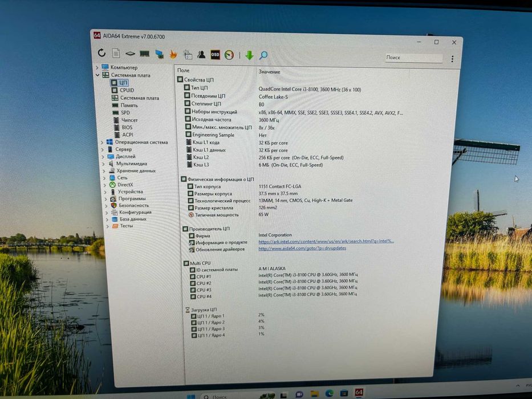Select the ЦП item in tree
532x399 pixels.
(x=119, y=83)
